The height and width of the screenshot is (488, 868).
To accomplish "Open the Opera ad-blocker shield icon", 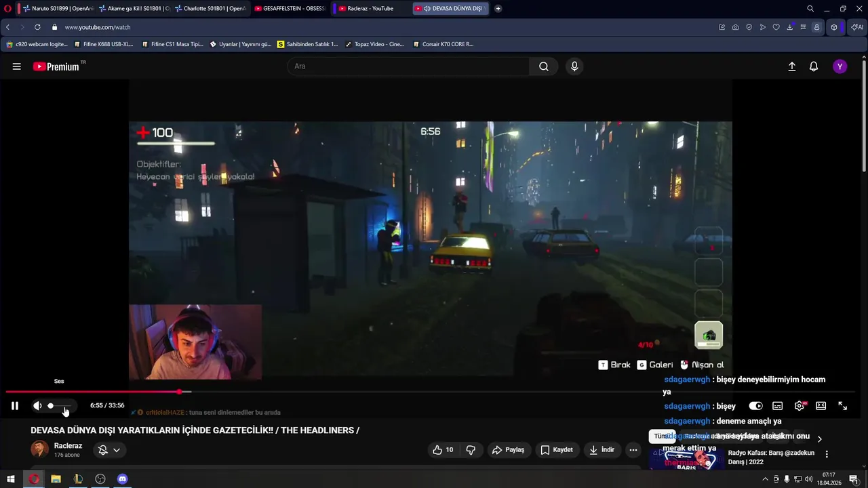I will coord(749,27).
